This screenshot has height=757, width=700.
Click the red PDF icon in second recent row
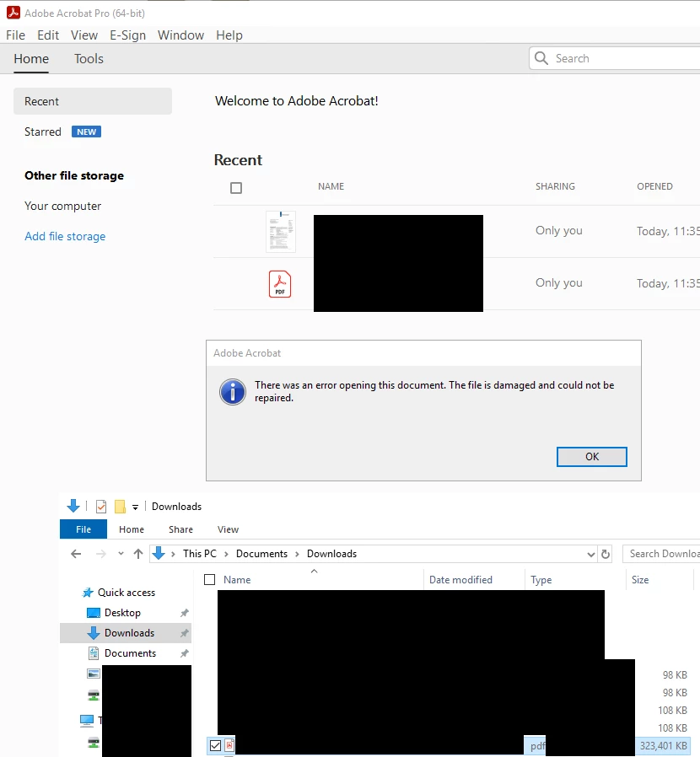click(280, 284)
